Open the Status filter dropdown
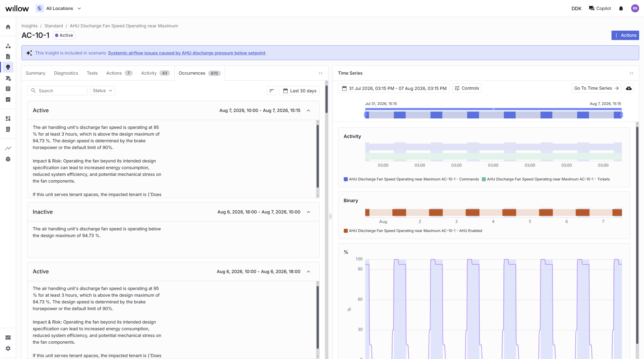This screenshot has width=644, height=359. pyautogui.click(x=103, y=91)
